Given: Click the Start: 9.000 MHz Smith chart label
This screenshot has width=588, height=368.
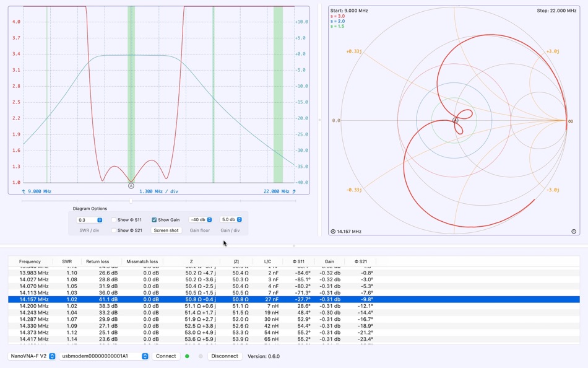Looking at the screenshot, I should pyautogui.click(x=349, y=11).
